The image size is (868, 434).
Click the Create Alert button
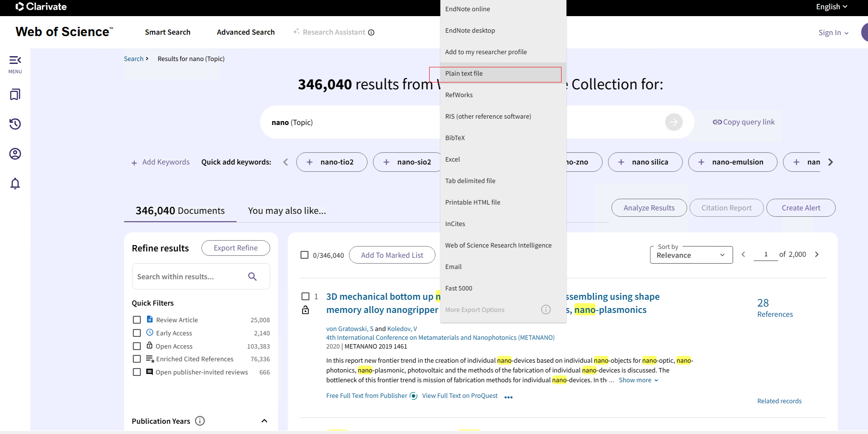801,208
